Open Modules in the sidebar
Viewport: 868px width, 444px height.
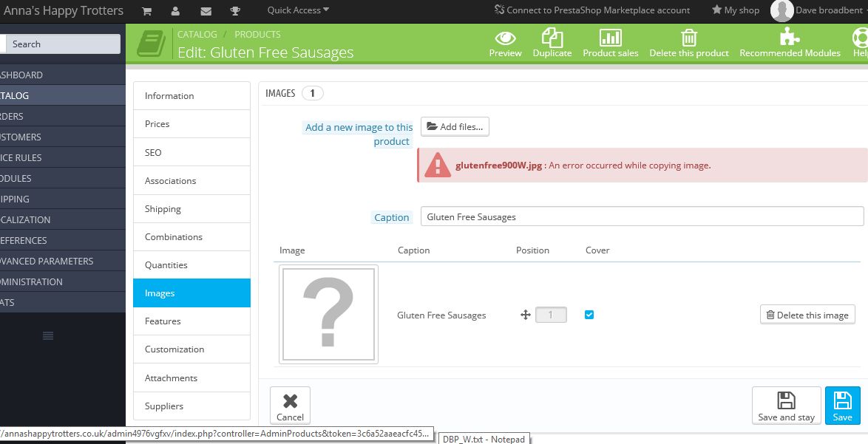click(63, 178)
